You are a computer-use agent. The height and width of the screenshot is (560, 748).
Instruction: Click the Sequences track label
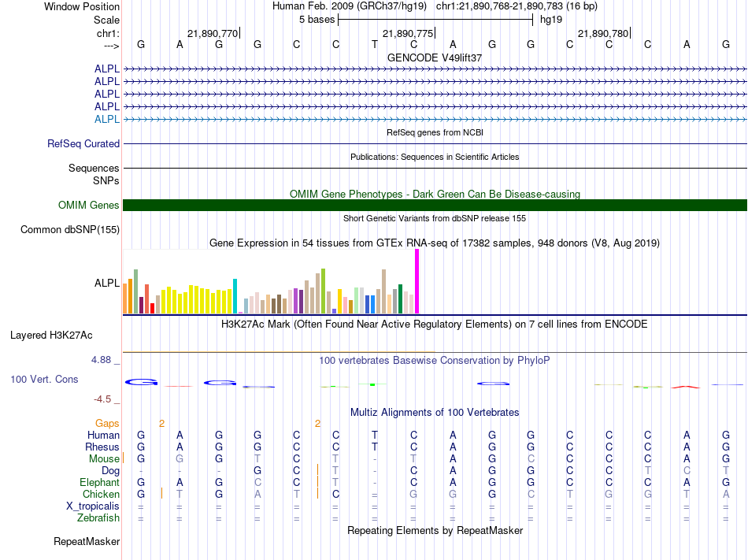coord(94,168)
